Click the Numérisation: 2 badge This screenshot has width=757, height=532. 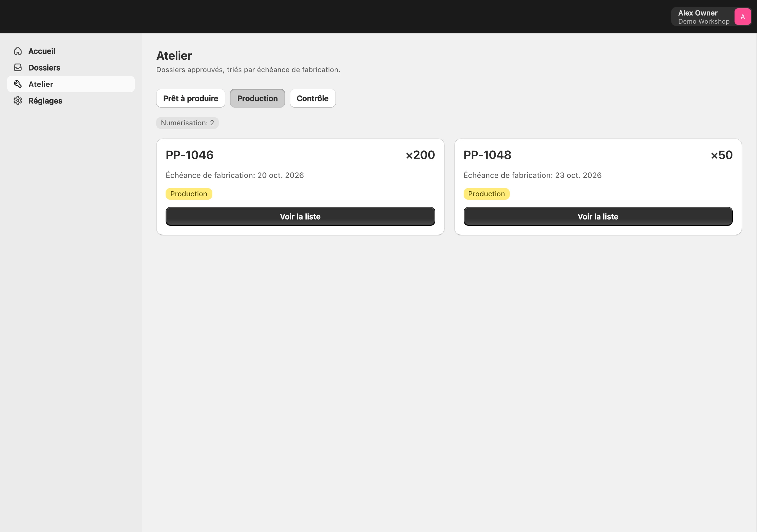click(x=187, y=123)
